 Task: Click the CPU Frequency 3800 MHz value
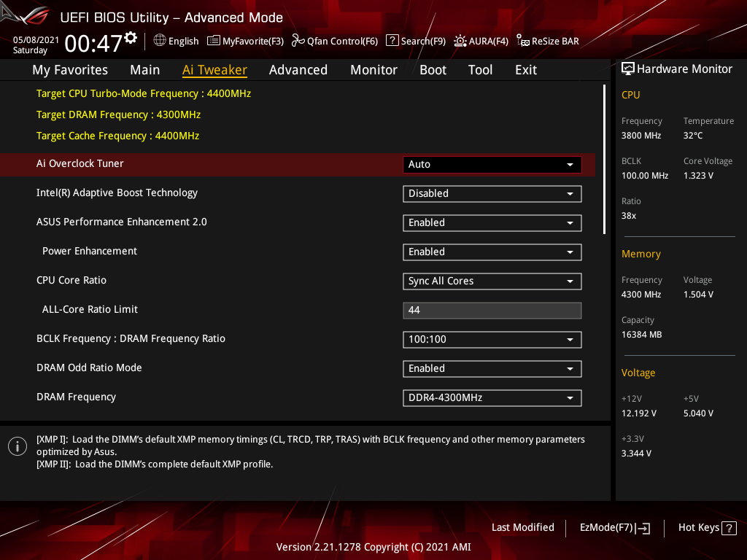tap(641, 136)
